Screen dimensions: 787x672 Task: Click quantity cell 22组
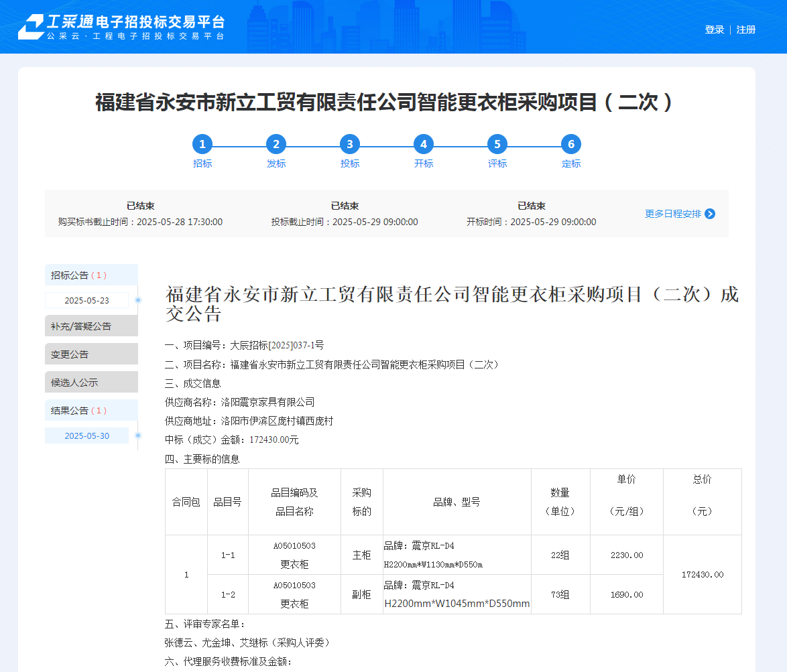560,555
